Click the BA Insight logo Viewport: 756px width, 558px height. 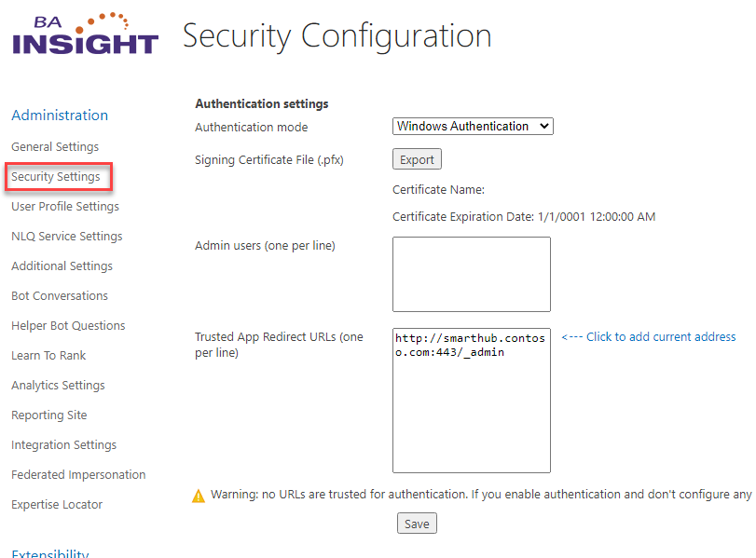coord(85,34)
